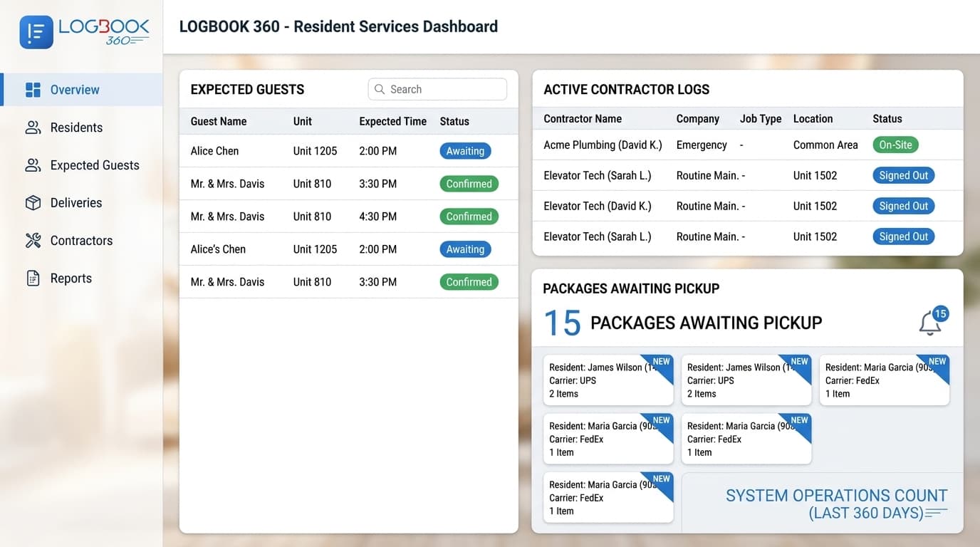Click the Logbook 360 logo icon
Screen dimensions: 980x547
tap(36, 32)
